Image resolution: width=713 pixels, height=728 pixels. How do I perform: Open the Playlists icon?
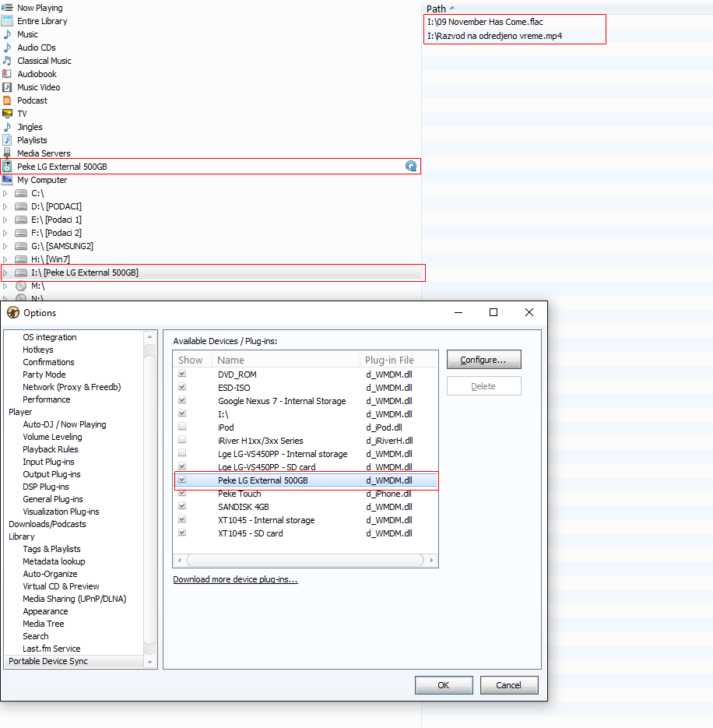pos(7,140)
